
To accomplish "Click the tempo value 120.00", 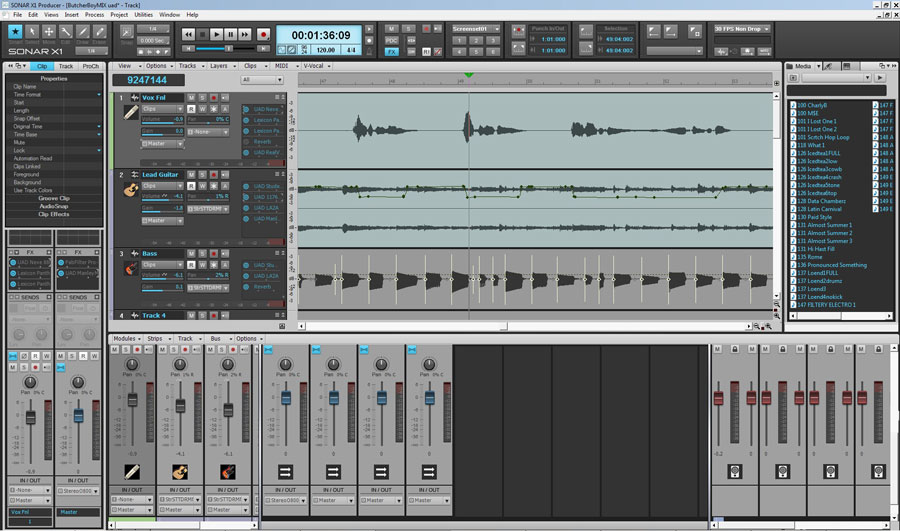I will pyautogui.click(x=325, y=50).
